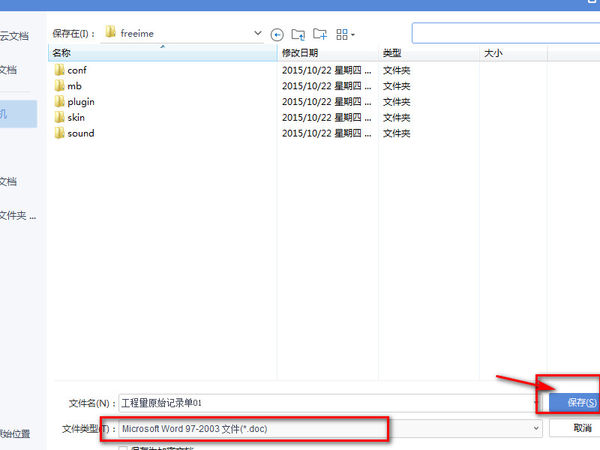Open 云文档 in the sidebar
This screenshot has width=600, height=450.
click(14, 36)
